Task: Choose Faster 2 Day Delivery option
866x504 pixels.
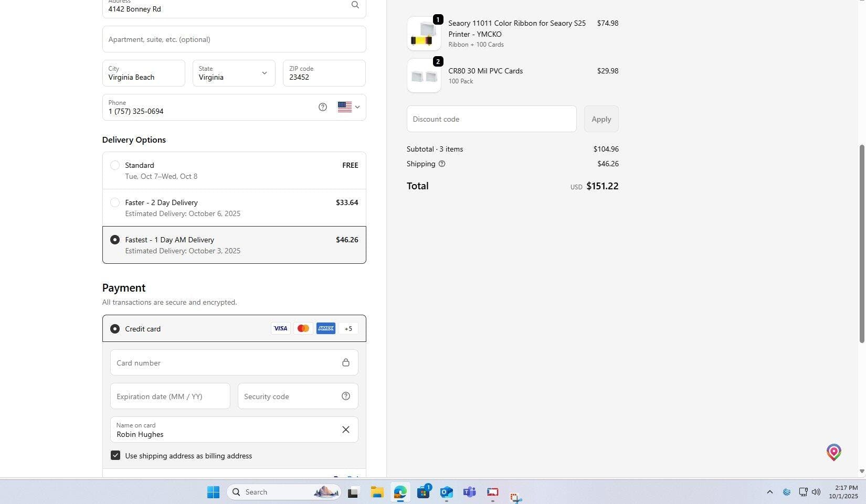Action: [115, 203]
